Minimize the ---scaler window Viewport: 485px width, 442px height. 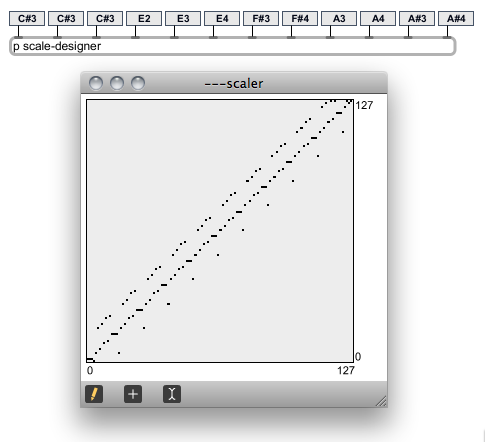[117, 83]
